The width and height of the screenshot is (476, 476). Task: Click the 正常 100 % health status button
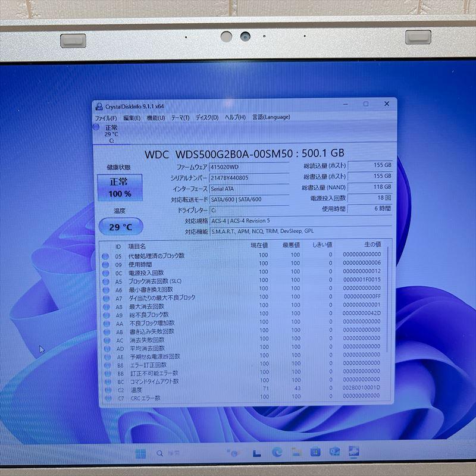(120, 187)
